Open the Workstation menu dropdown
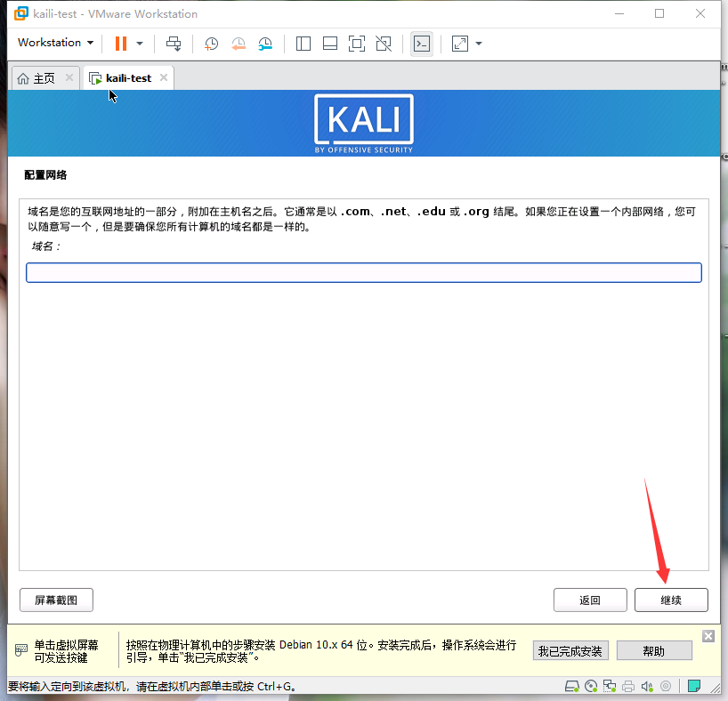The image size is (728, 701). pos(55,43)
